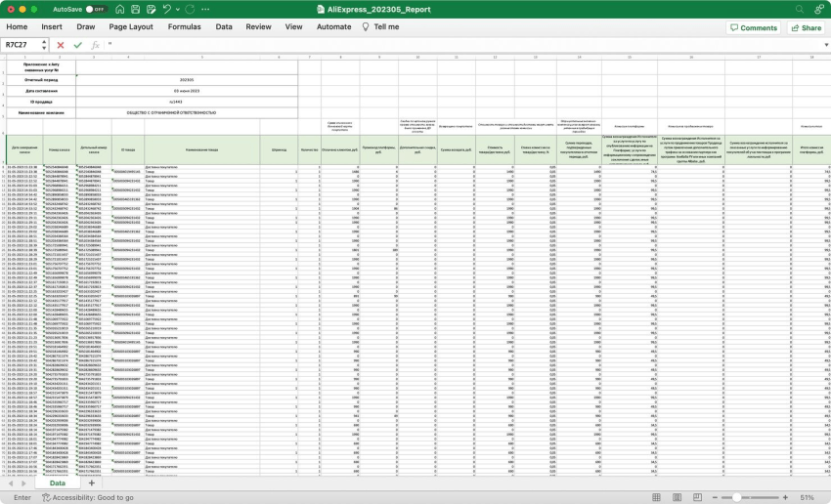831x504 pixels.
Task: Open the Review ribbon tab
Action: (x=259, y=26)
